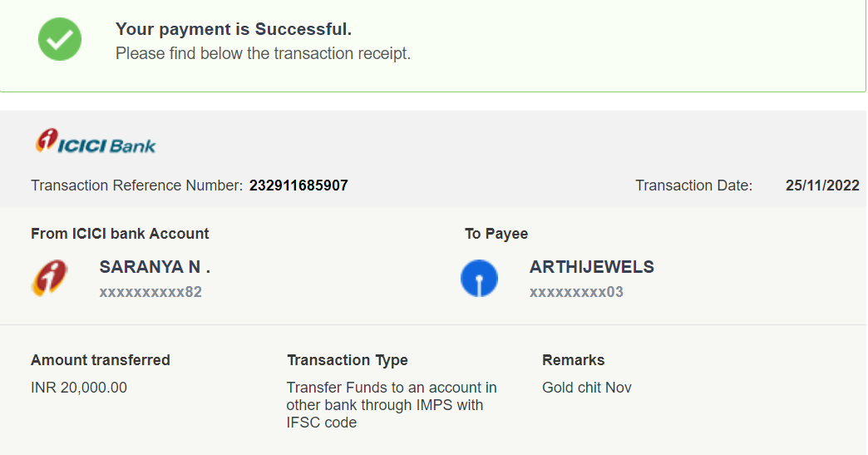This screenshot has width=868, height=455.
Task: Click the IMPS transfer type description
Action: [392, 405]
